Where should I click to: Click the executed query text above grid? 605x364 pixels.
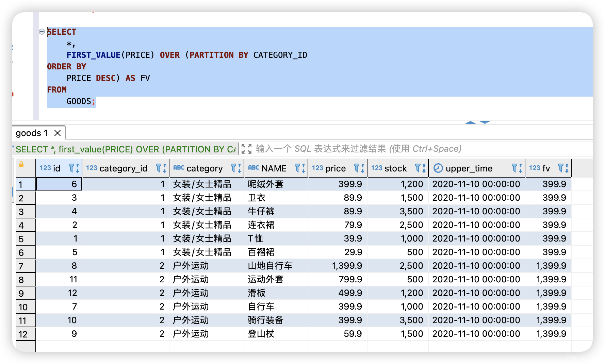(126, 149)
